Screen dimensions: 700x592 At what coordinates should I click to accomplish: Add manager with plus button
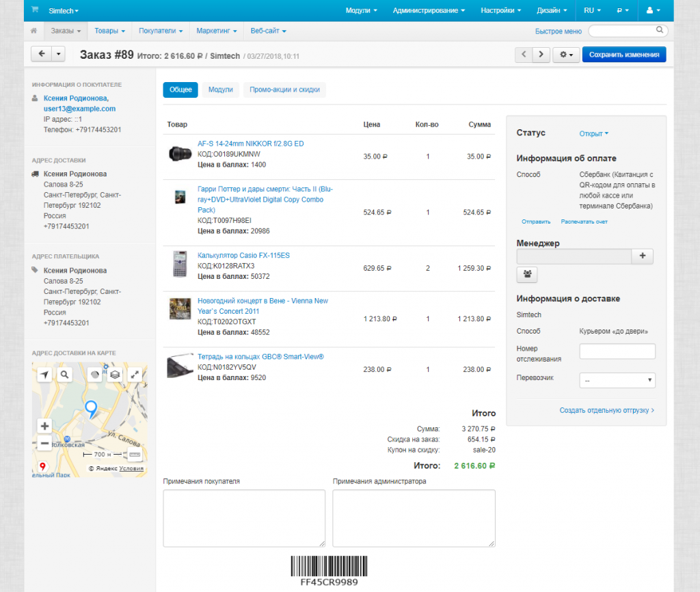point(643,256)
